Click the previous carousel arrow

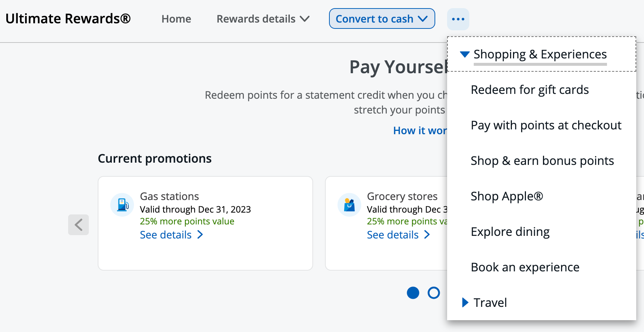[x=78, y=225]
